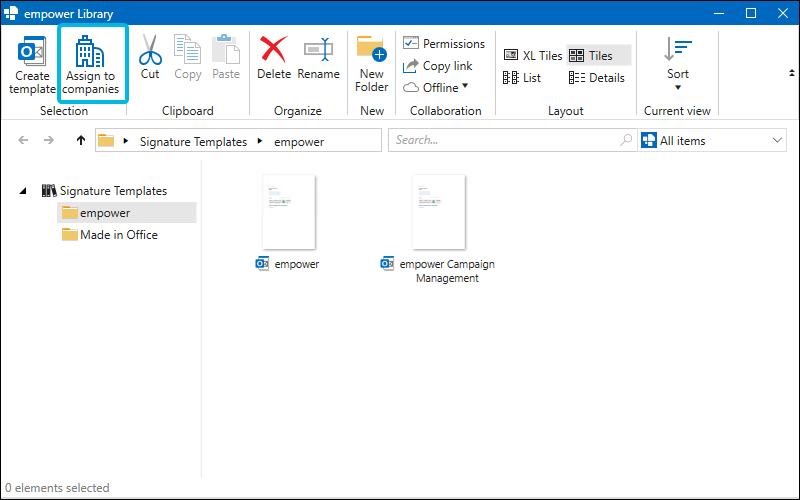Image resolution: width=800 pixels, height=500 pixels.
Task: Navigate up one folder level
Action: point(81,140)
